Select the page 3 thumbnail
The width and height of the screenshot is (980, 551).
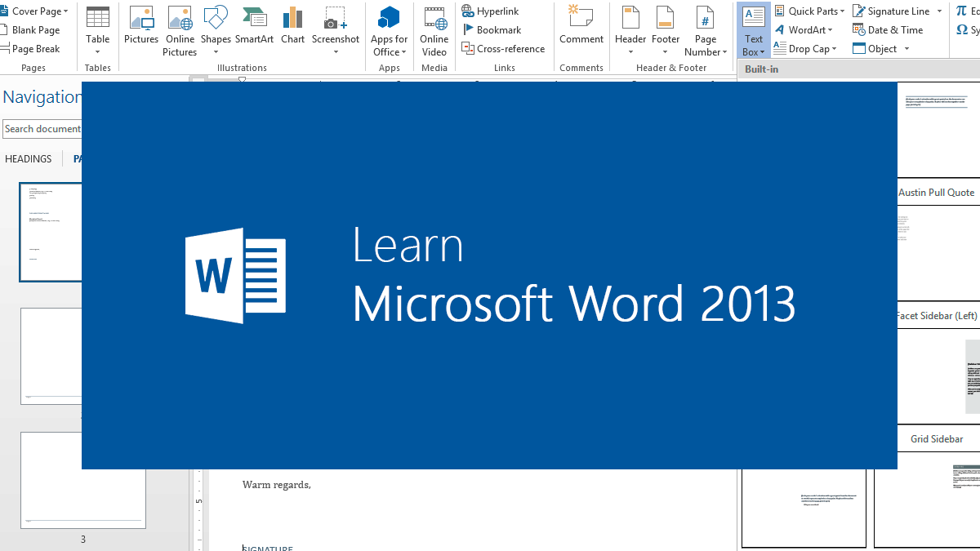coord(82,480)
